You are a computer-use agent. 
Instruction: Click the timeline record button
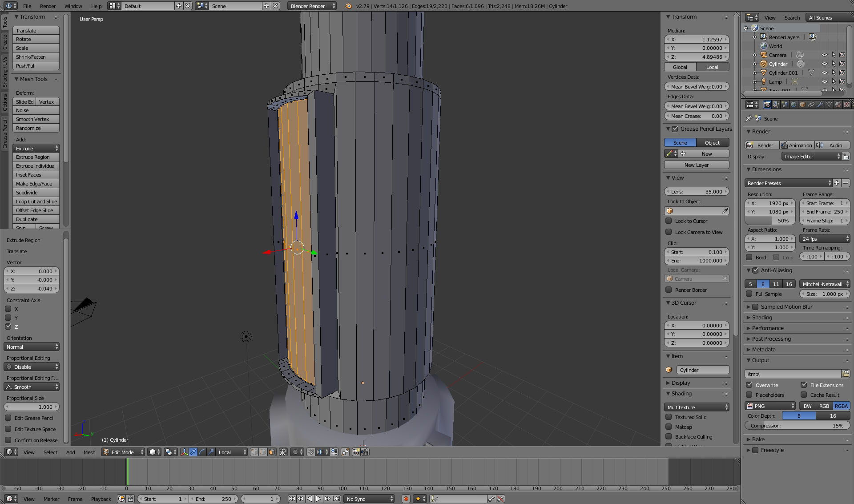pos(406,499)
